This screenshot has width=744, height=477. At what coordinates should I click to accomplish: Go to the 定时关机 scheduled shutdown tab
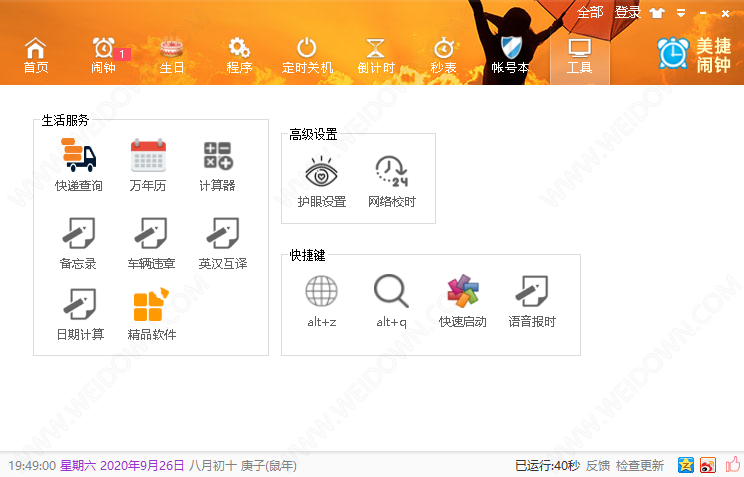pyautogui.click(x=307, y=55)
